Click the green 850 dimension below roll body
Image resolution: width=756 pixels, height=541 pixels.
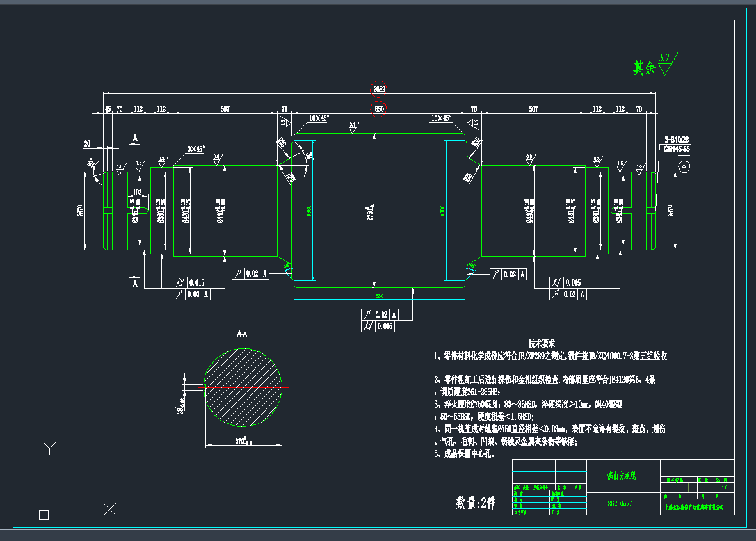point(379,296)
